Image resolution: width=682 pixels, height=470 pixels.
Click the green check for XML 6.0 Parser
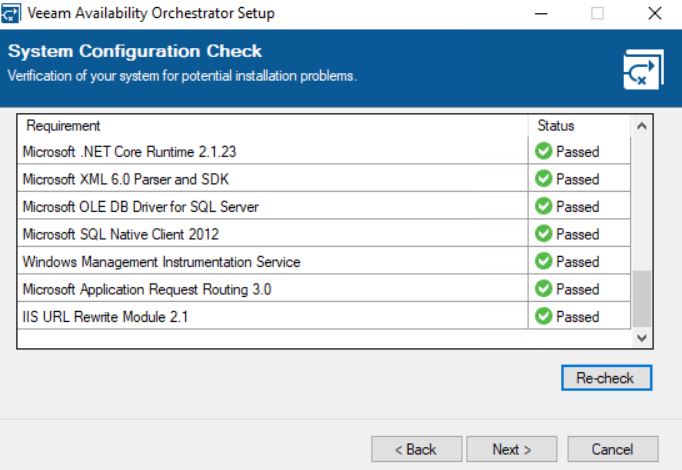(543, 178)
